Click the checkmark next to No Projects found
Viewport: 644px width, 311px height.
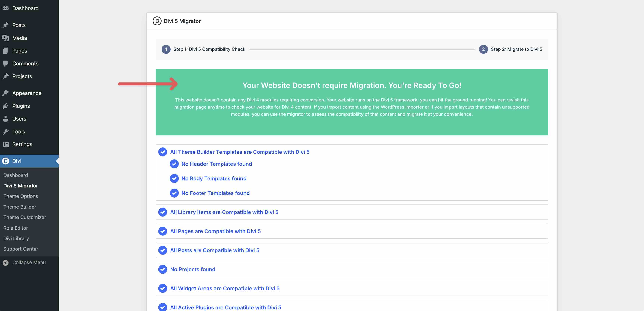pos(163,269)
